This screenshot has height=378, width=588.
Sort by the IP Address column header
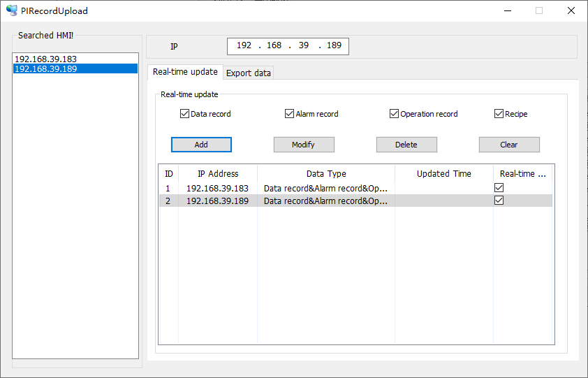pyautogui.click(x=218, y=174)
